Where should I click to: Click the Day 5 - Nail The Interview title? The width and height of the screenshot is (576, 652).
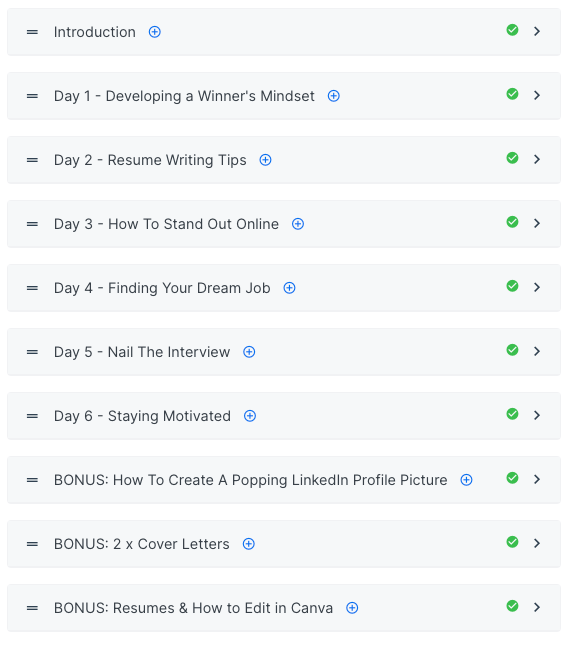click(142, 352)
